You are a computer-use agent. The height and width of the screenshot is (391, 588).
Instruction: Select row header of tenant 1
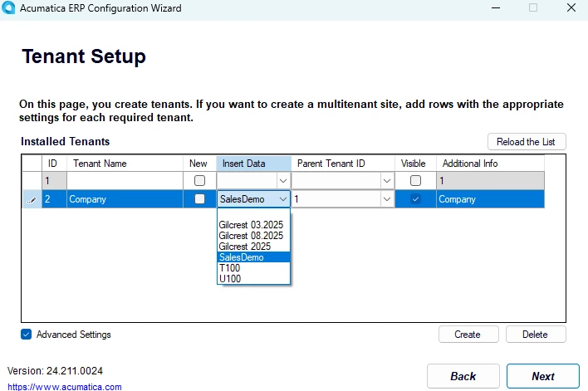pyautogui.click(x=32, y=181)
